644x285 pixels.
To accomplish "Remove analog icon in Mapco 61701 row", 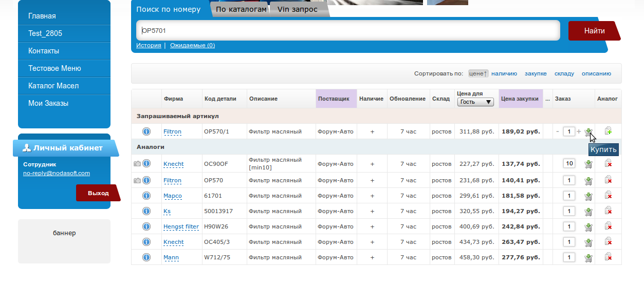I will click(x=608, y=196).
